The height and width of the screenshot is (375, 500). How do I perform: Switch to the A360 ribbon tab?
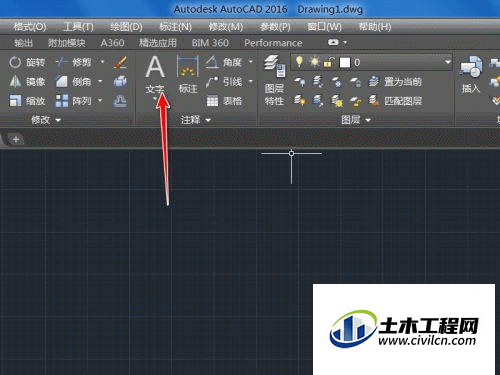point(112,43)
